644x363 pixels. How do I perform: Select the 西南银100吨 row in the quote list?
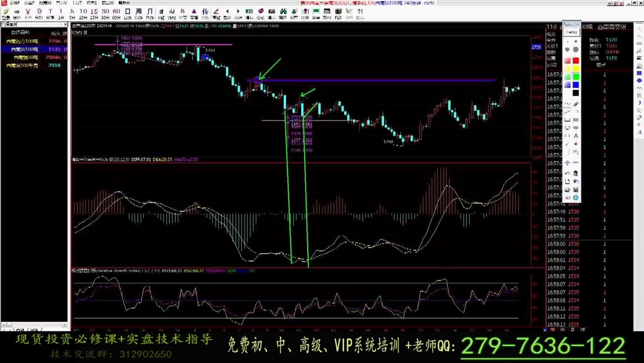[x=27, y=48]
